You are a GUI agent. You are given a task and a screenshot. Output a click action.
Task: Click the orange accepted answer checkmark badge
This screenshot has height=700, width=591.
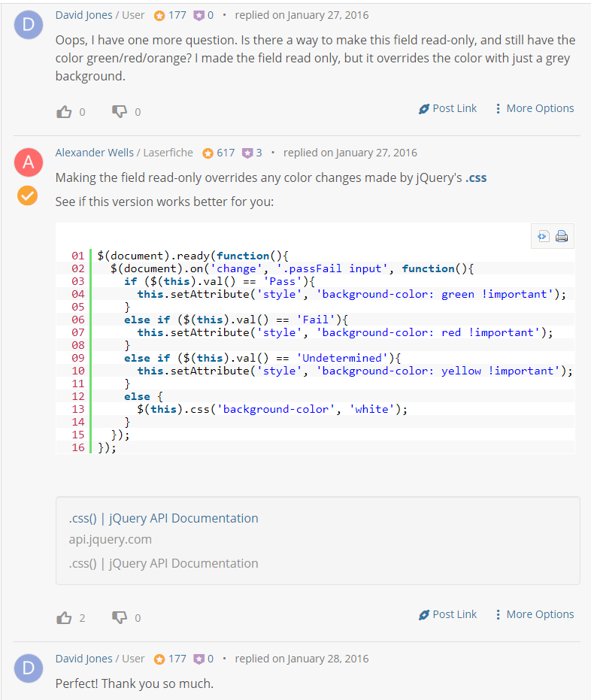(28, 195)
